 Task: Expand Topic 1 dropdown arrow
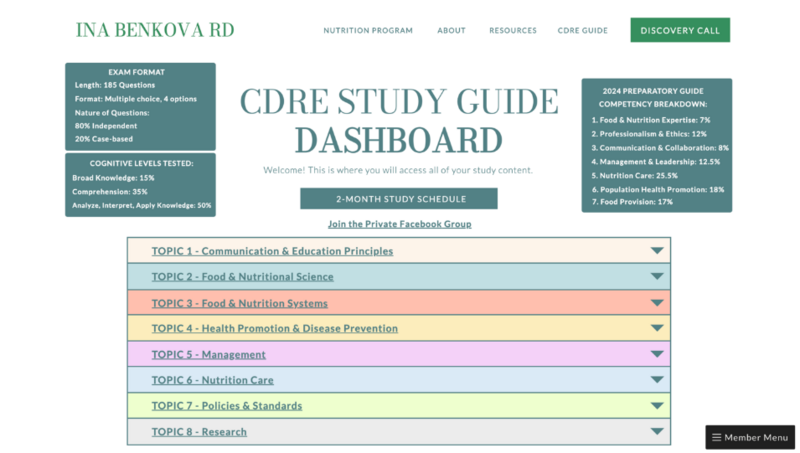point(657,250)
